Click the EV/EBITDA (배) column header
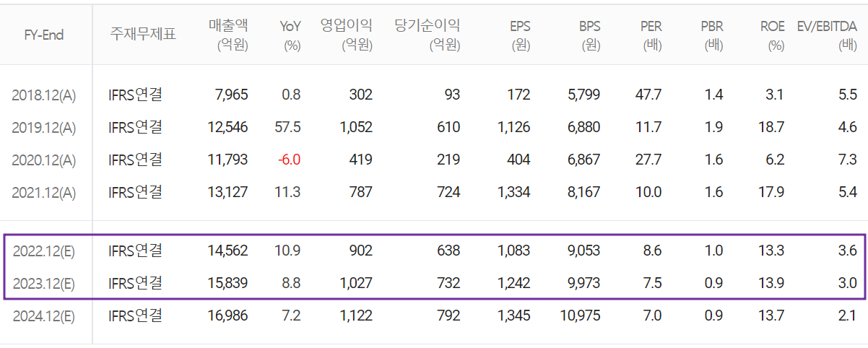Viewport: 868px width, 348px height. coord(827,35)
